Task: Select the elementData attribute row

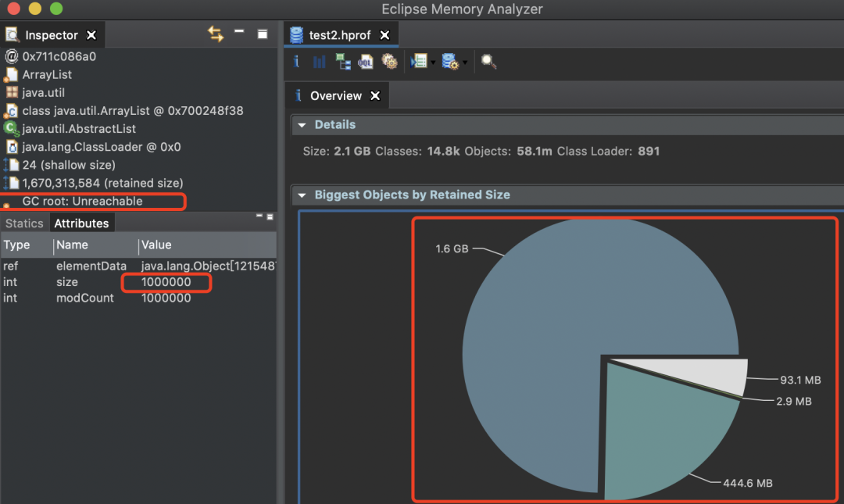Action: 91,266
